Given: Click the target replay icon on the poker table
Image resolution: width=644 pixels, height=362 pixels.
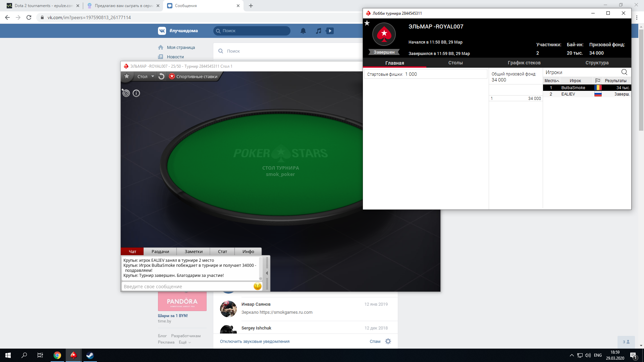Looking at the screenshot, I should click(126, 93).
